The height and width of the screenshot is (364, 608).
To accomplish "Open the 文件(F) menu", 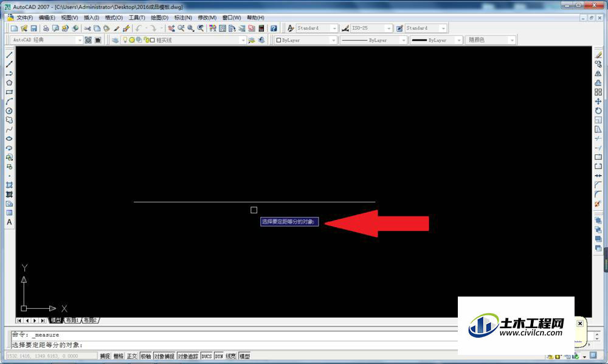I will point(24,18).
